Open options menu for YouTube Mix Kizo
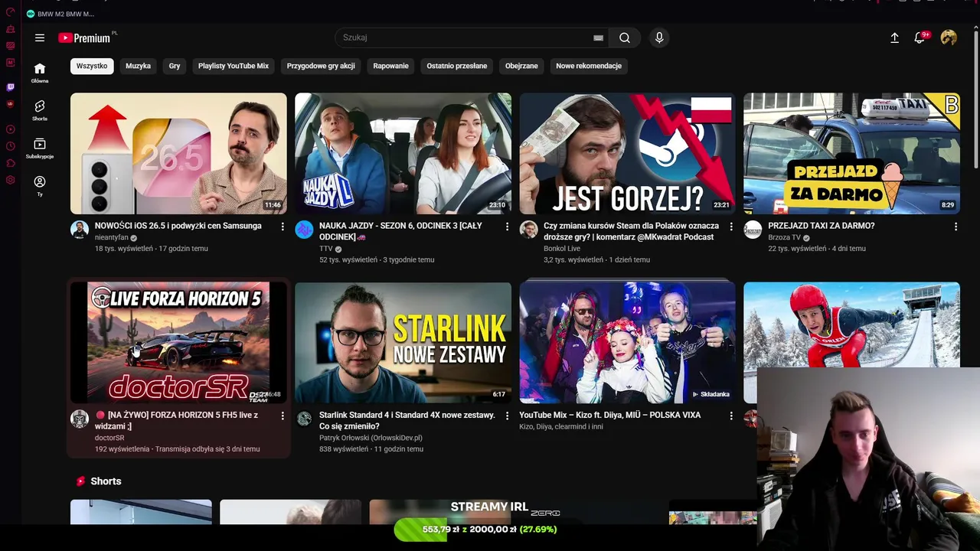 point(731,416)
